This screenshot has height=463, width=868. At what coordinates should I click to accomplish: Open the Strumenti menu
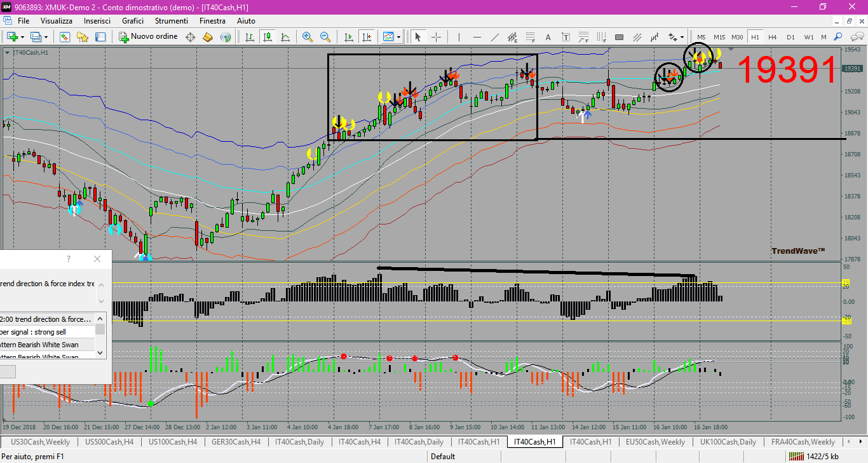click(171, 20)
